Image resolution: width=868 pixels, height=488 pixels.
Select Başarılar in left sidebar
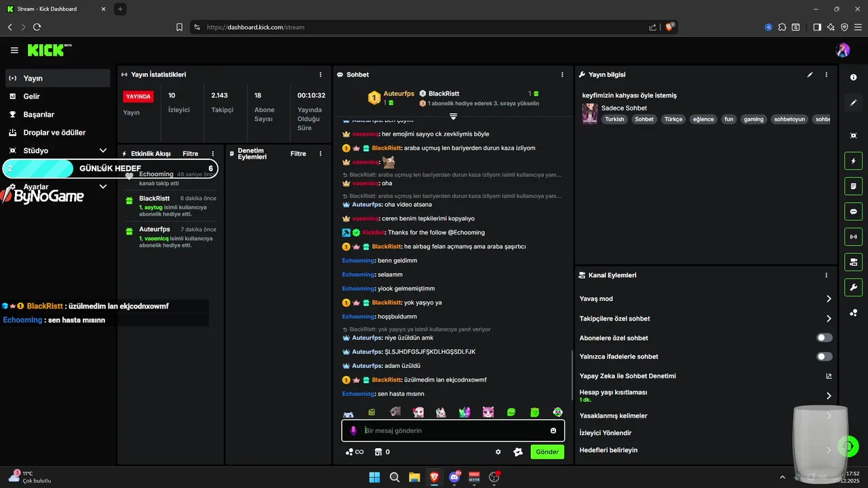tap(58, 115)
